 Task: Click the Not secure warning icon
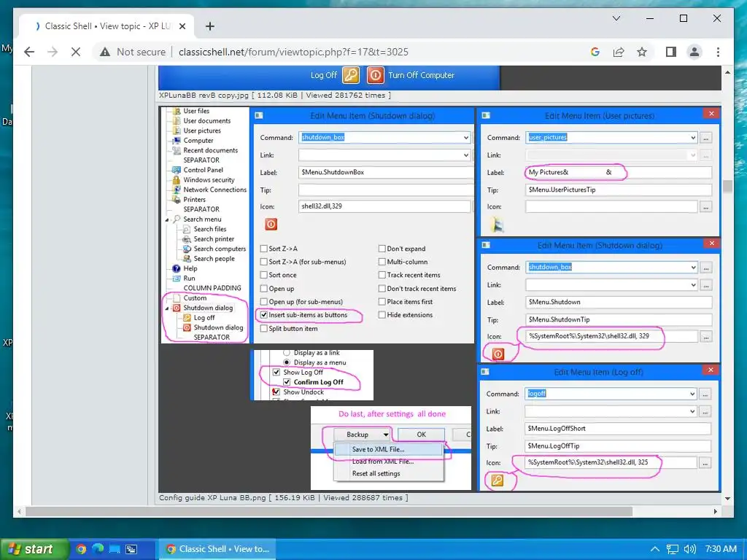[105, 52]
